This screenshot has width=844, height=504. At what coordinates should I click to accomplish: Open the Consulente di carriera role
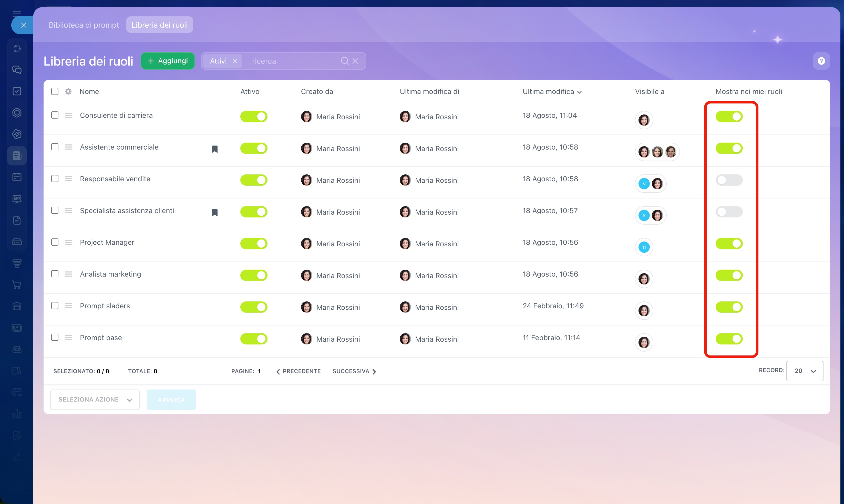point(116,115)
